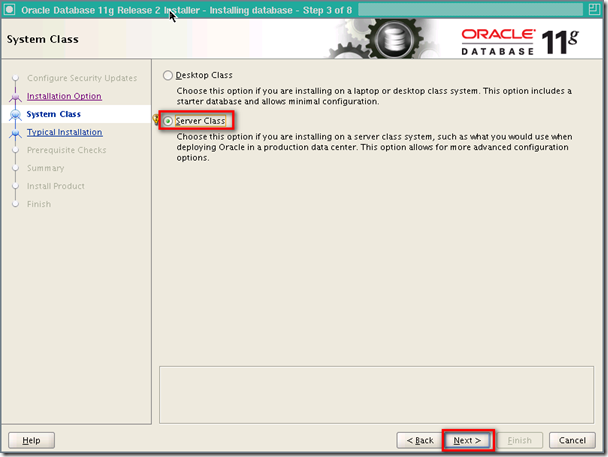The width and height of the screenshot is (608, 457).
Task: Click the Install Product step label
Action: point(55,186)
